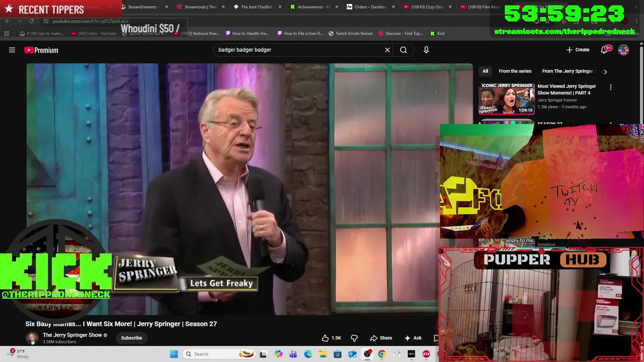Click the Ask button below the video
The width and height of the screenshot is (644, 362).
[x=413, y=338]
